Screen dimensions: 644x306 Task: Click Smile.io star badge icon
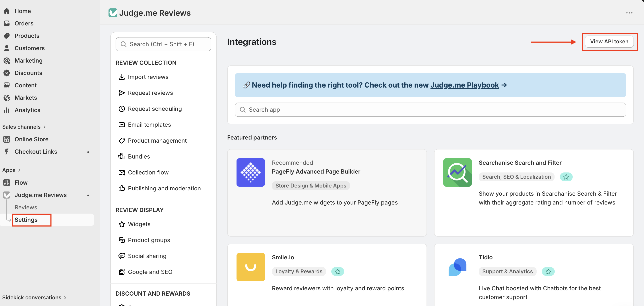pos(338,272)
